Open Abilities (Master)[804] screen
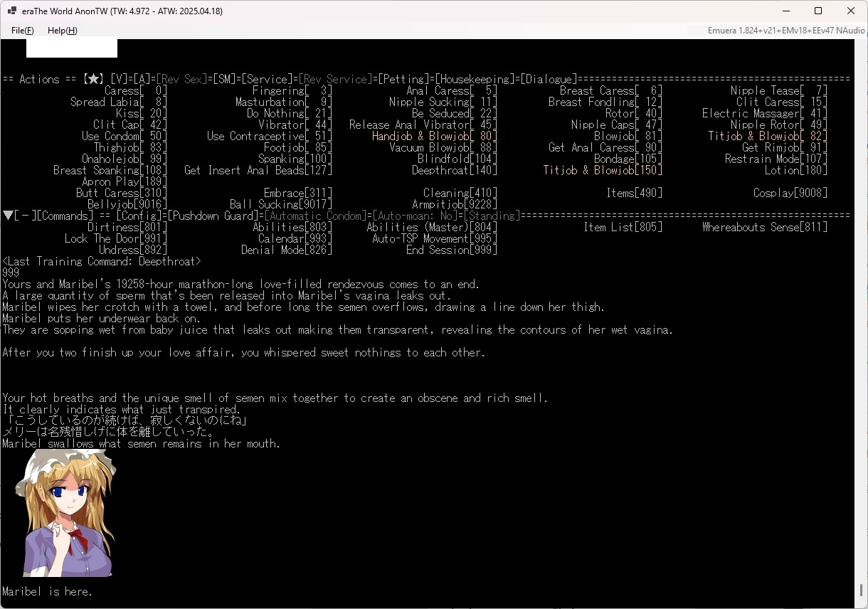The height and width of the screenshot is (609, 868). tap(432, 227)
